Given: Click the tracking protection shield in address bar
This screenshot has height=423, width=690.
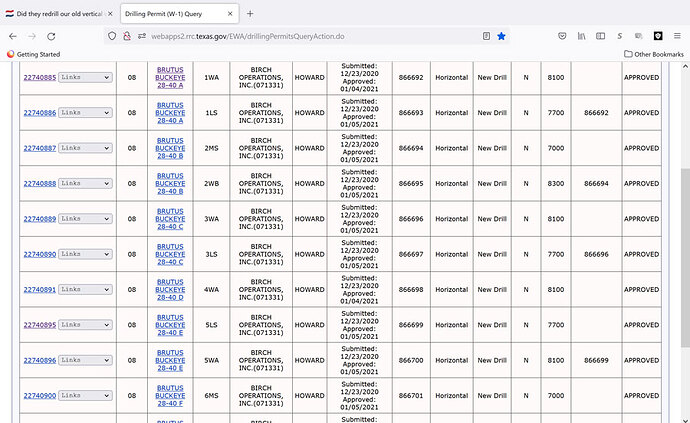Looking at the screenshot, I should [112, 35].
